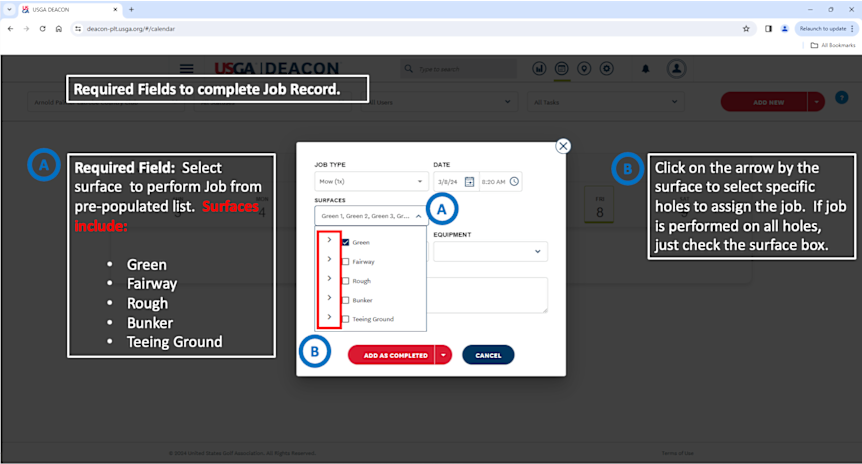Close the job dialog with the X icon

[x=562, y=146]
